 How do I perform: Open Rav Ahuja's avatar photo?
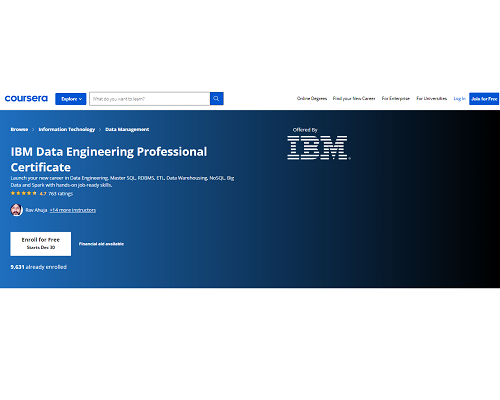click(x=16, y=210)
